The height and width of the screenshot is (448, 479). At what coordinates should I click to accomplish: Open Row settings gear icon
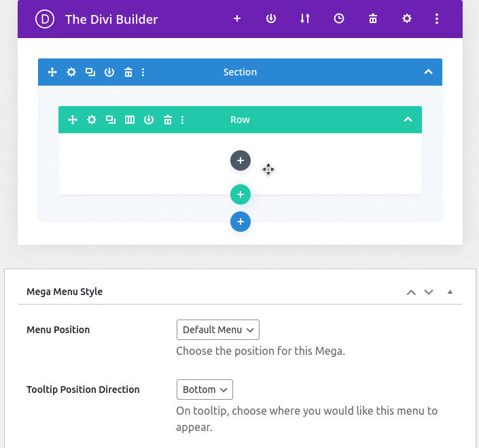(92, 120)
